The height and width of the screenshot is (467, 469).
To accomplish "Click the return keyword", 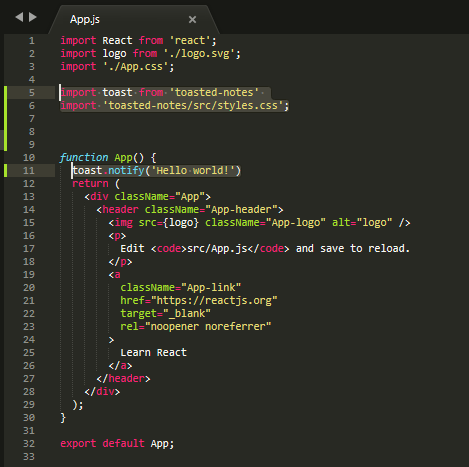I will [x=90, y=184].
